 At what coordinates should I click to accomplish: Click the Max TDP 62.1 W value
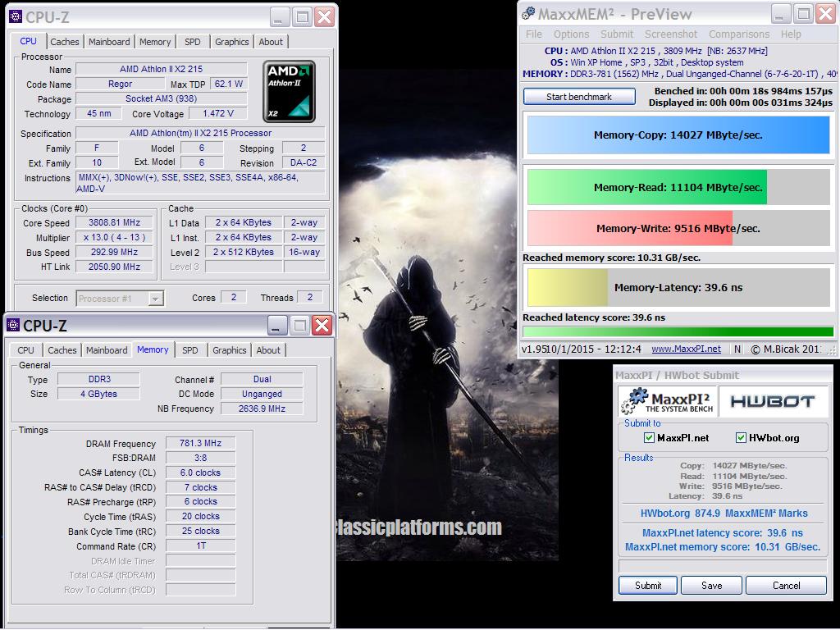click(x=229, y=84)
